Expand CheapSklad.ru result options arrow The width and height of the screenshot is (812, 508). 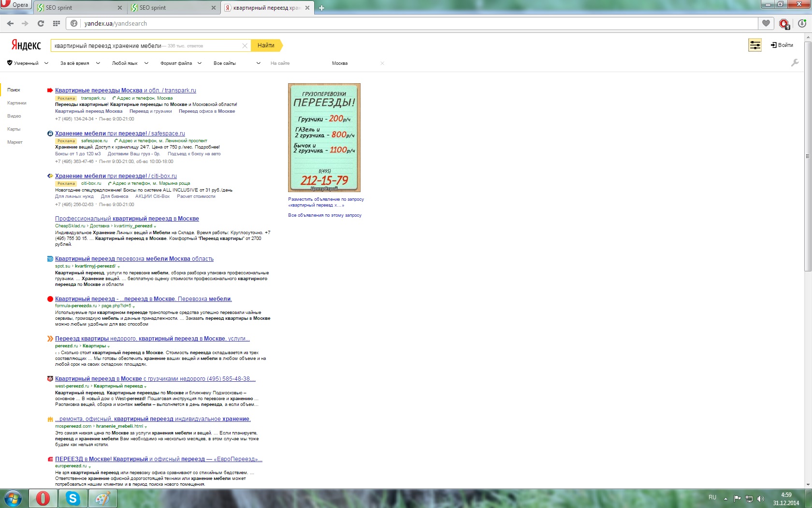click(x=155, y=226)
